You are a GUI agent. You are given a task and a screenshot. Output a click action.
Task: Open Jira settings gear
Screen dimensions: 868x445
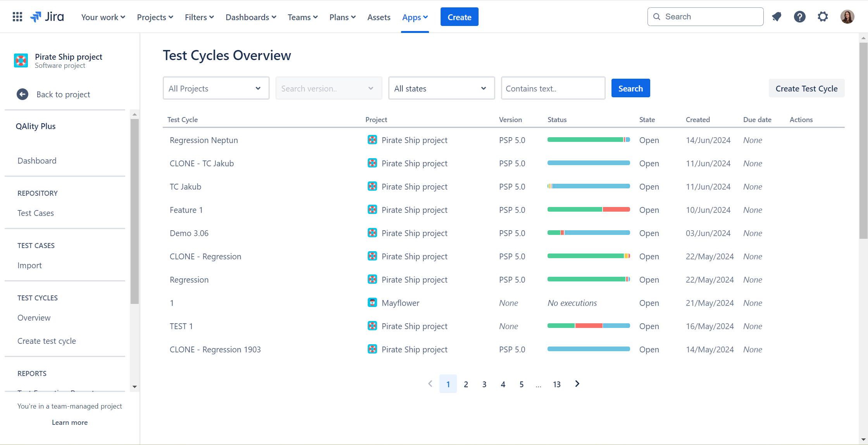click(823, 16)
